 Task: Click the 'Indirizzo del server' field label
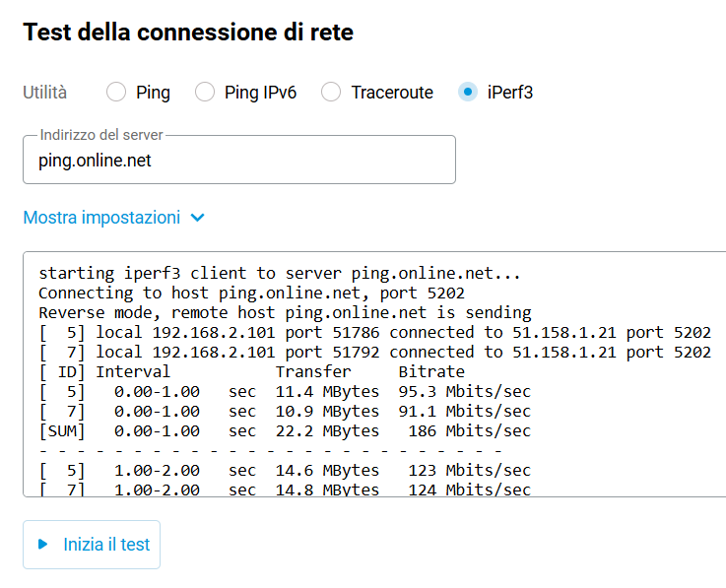(101, 135)
